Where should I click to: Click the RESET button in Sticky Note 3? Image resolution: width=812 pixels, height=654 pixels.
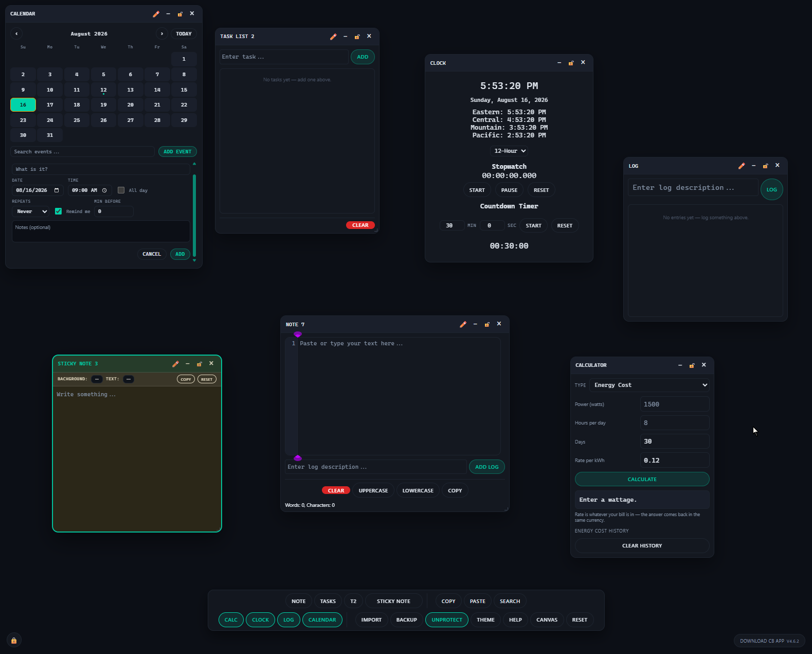pyautogui.click(x=207, y=379)
